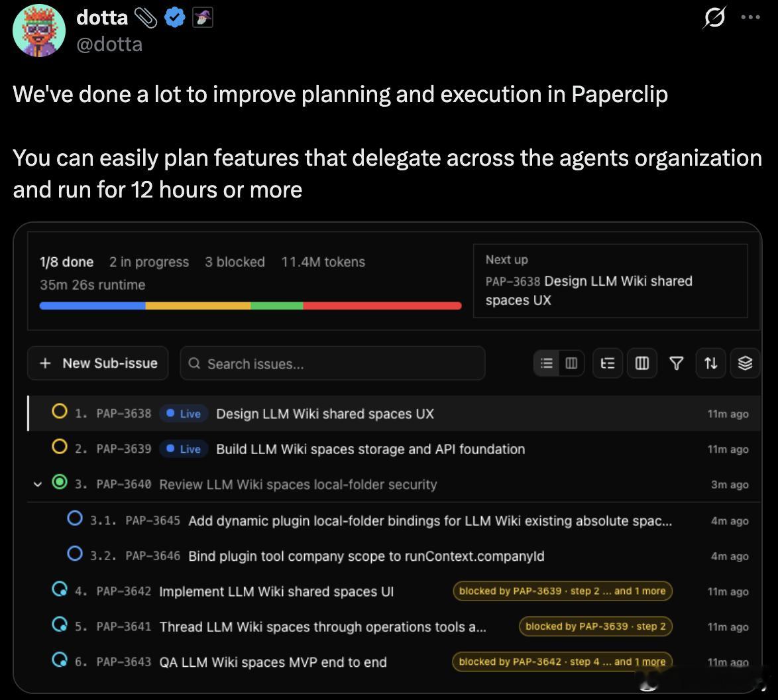Viewport: 778px width, 700px height.
Task: Open 'blocked by PAP-3642 · step 4' badge
Action: click(x=563, y=662)
